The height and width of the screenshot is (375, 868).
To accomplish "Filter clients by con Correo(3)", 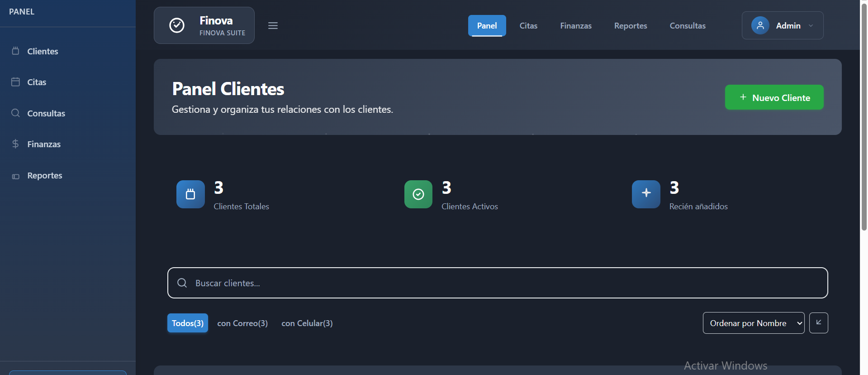I will [242, 323].
